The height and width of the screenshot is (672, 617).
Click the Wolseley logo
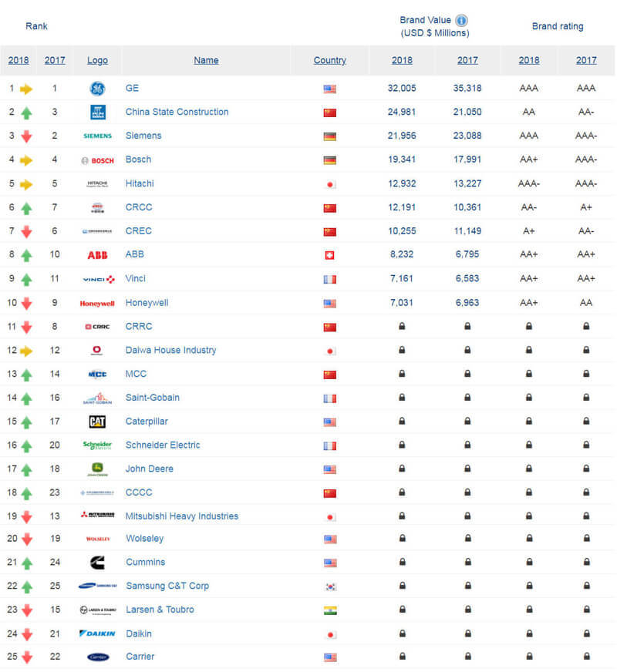98,539
